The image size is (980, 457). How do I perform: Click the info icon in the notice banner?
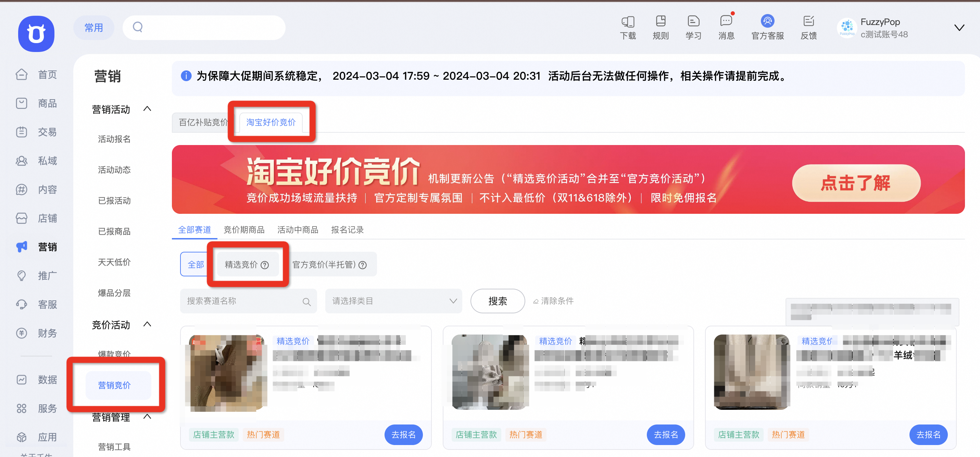(x=186, y=76)
